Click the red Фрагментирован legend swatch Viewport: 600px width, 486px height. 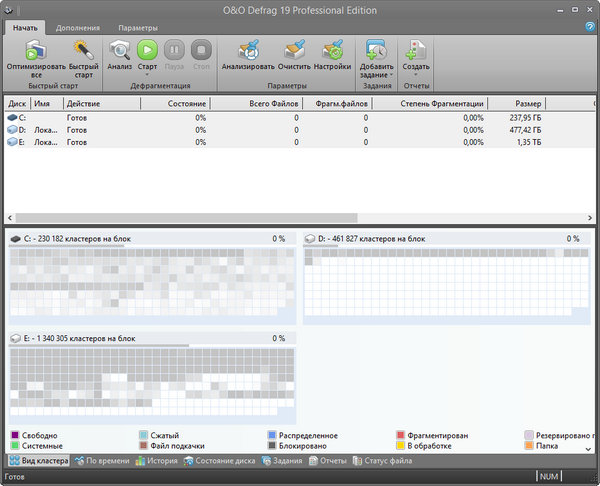click(401, 436)
